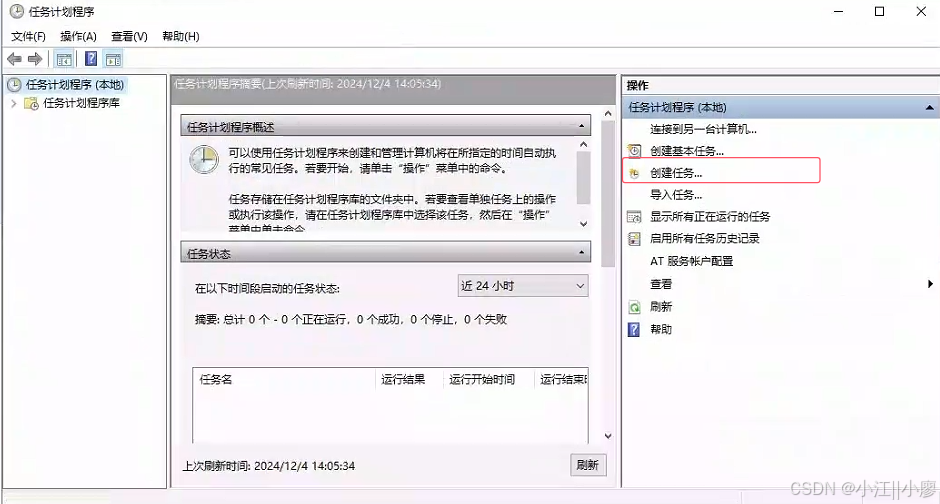Image resolution: width=940 pixels, height=504 pixels.
Task: Collapse the 任务计划程序 (本地) actions group
Action: 929,108
